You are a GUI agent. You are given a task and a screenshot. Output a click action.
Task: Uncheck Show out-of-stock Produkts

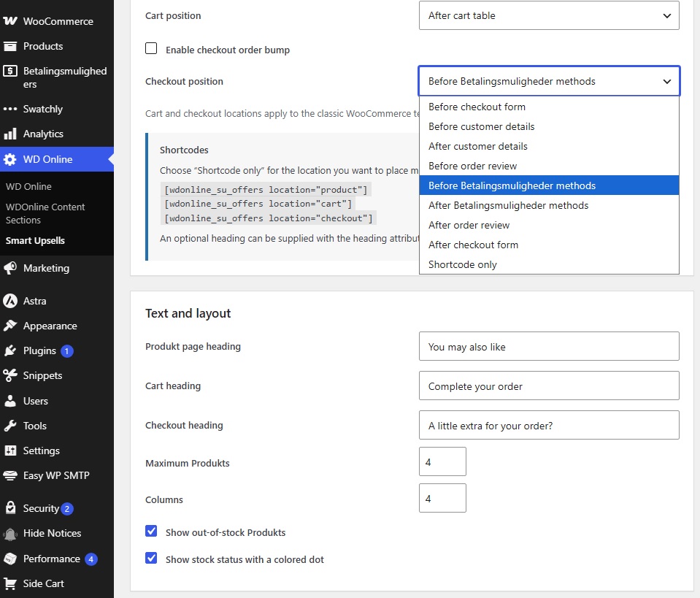[151, 531]
